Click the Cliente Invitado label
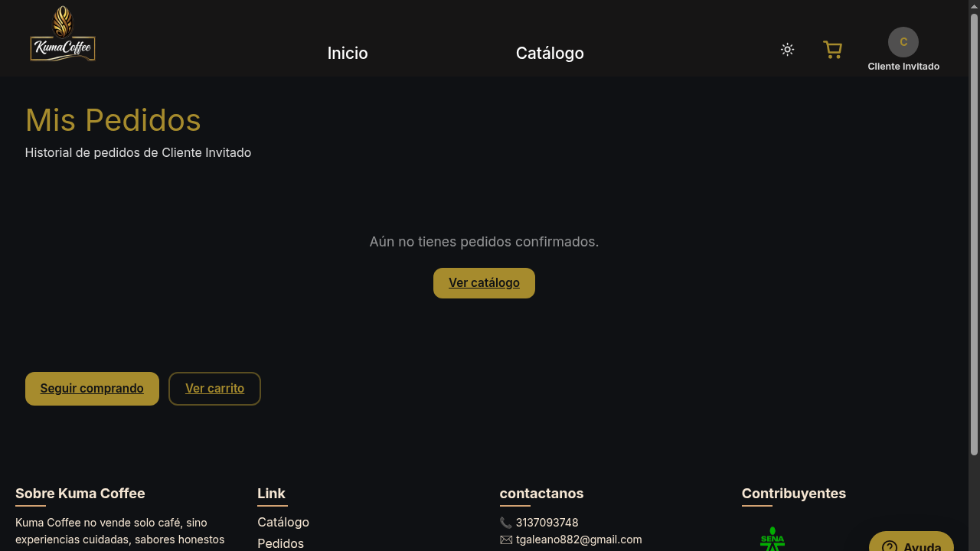Screen dimensions: 980x551 pyautogui.click(x=903, y=67)
